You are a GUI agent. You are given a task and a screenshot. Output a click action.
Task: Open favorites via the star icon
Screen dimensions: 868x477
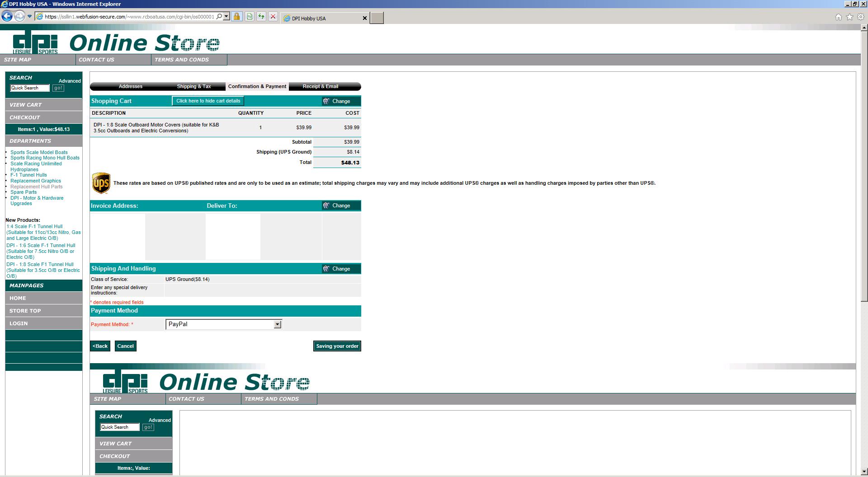coord(849,17)
